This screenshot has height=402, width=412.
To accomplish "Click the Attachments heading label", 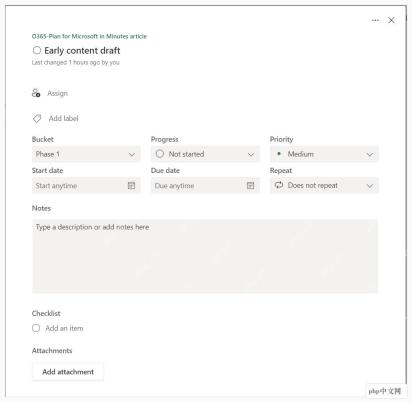I will (x=52, y=351).
